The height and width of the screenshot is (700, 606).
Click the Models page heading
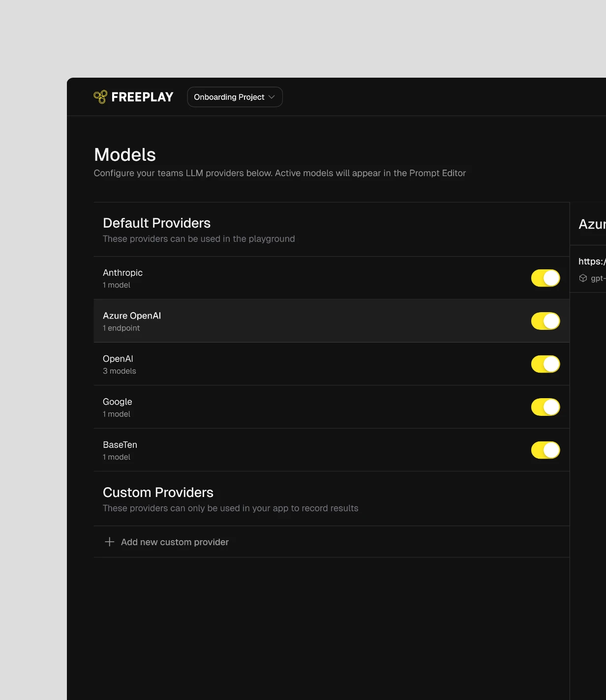pyautogui.click(x=125, y=155)
